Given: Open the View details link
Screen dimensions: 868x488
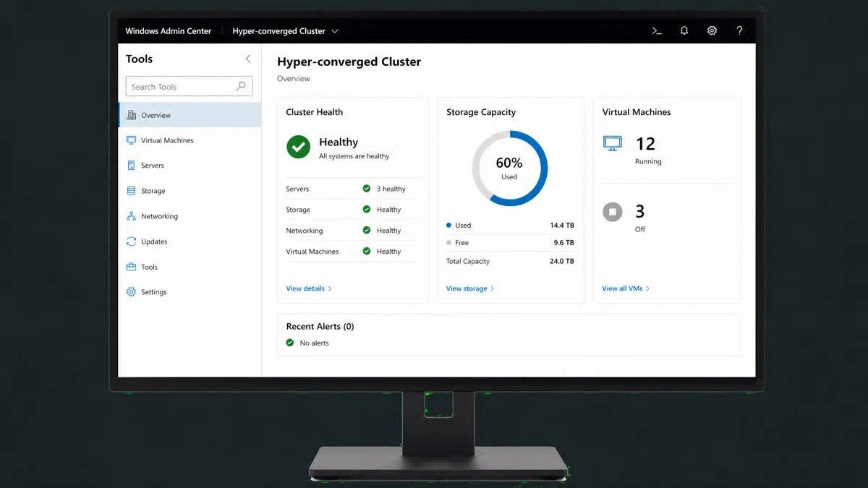Looking at the screenshot, I should pyautogui.click(x=309, y=288).
